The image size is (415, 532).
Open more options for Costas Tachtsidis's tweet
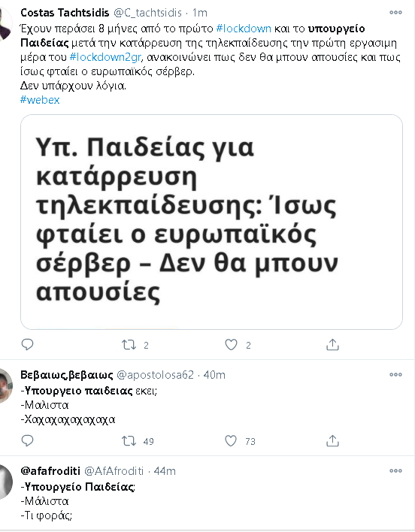tap(395, 13)
